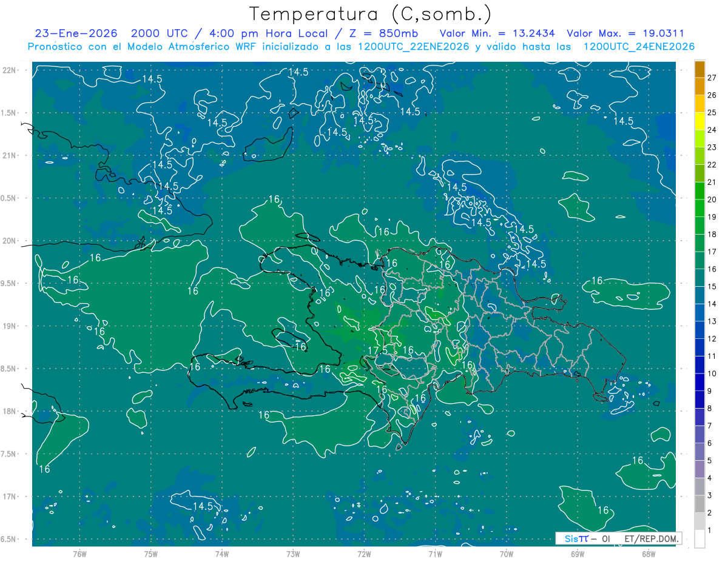Click the "17N" latitude axis label

pos(10,497)
